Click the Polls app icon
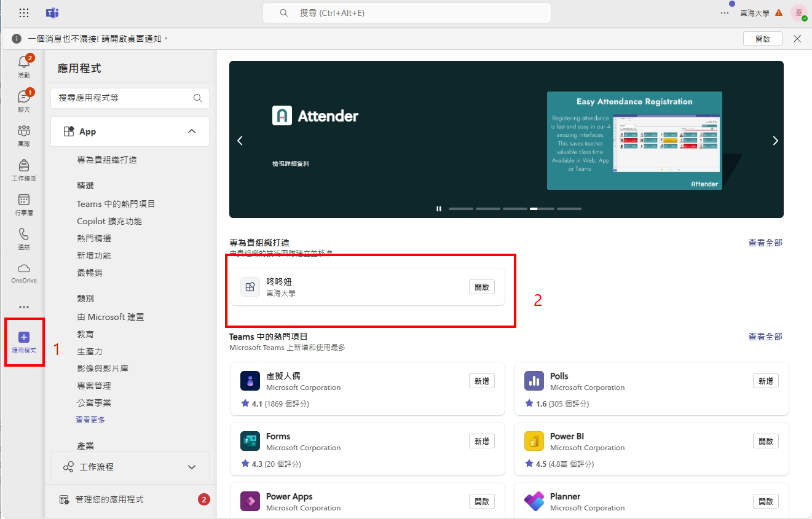Viewport: 812px width, 519px height. [534, 381]
